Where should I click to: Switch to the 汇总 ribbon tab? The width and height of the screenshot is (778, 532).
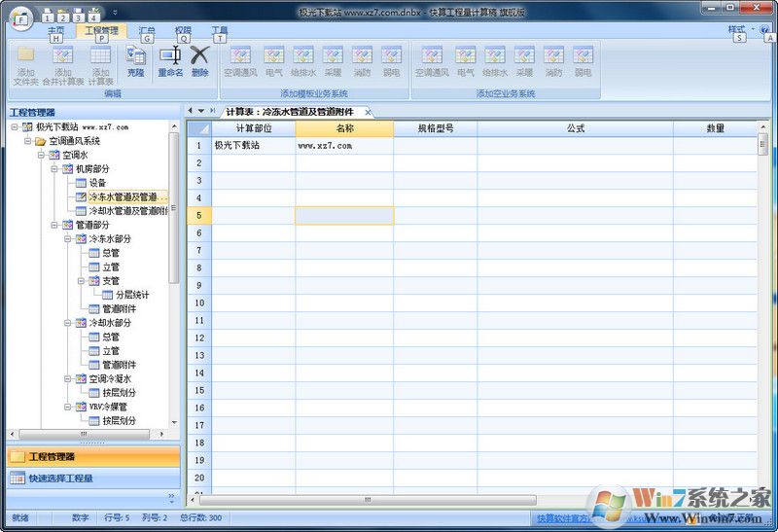point(147,30)
